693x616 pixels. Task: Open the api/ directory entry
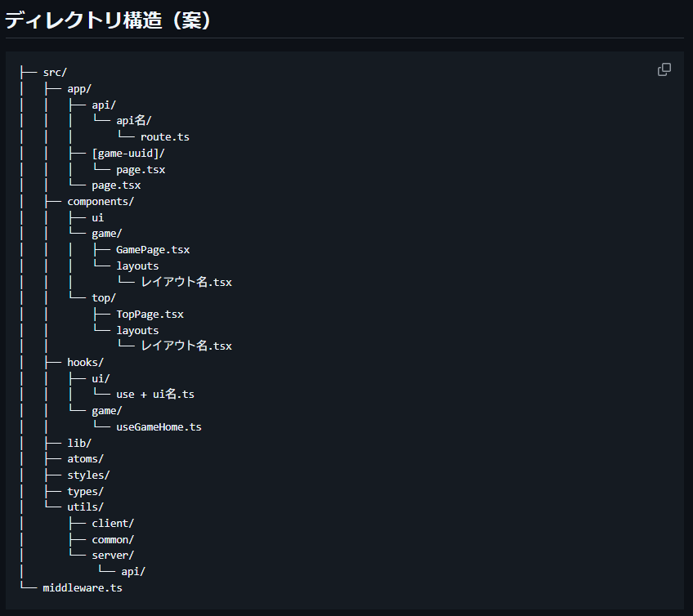coord(103,104)
